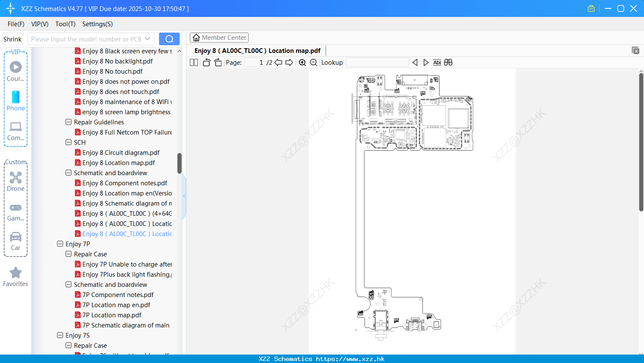Click the Shrink button
Screen dimensions: 644x363
13,39
